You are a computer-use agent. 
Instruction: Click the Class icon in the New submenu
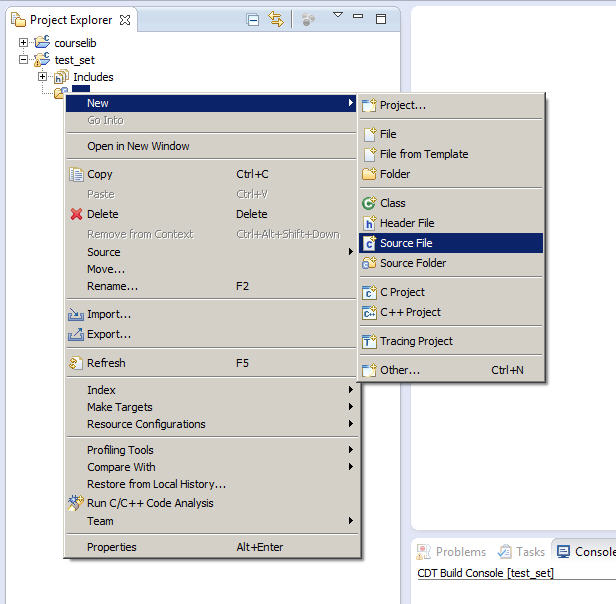(369, 203)
